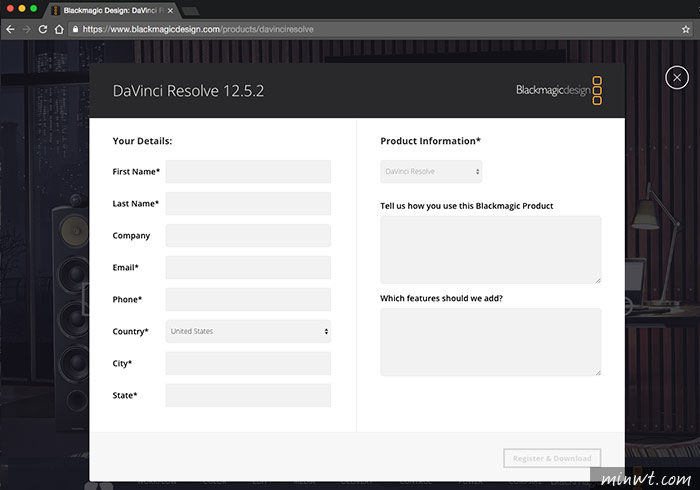Image resolution: width=700 pixels, height=490 pixels.
Task: Click the green macOS fullscreen button
Action: [33, 8]
